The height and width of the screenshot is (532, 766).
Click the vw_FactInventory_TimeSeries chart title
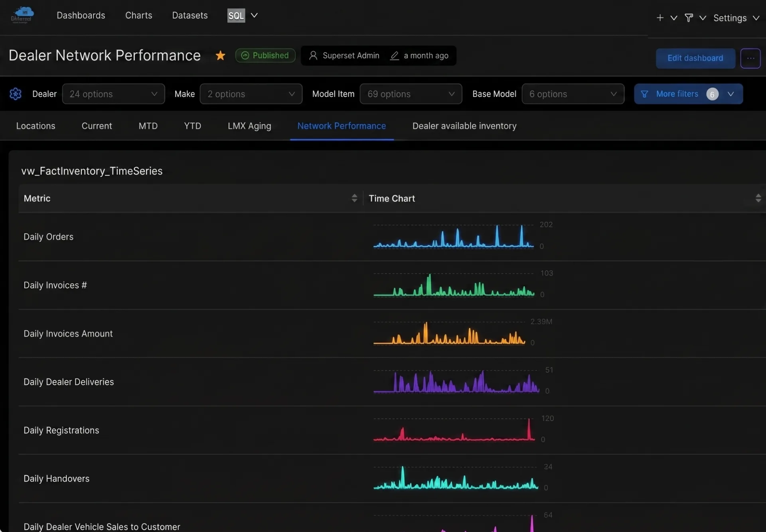coord(92,171)
